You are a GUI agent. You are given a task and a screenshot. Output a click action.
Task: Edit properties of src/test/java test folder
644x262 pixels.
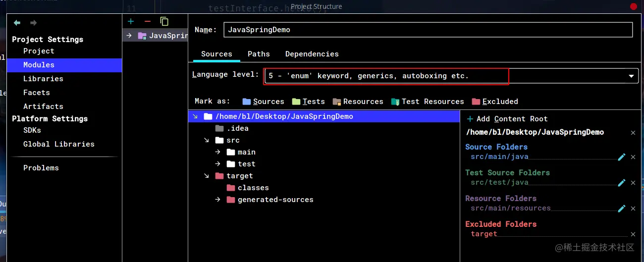(622, 183)
